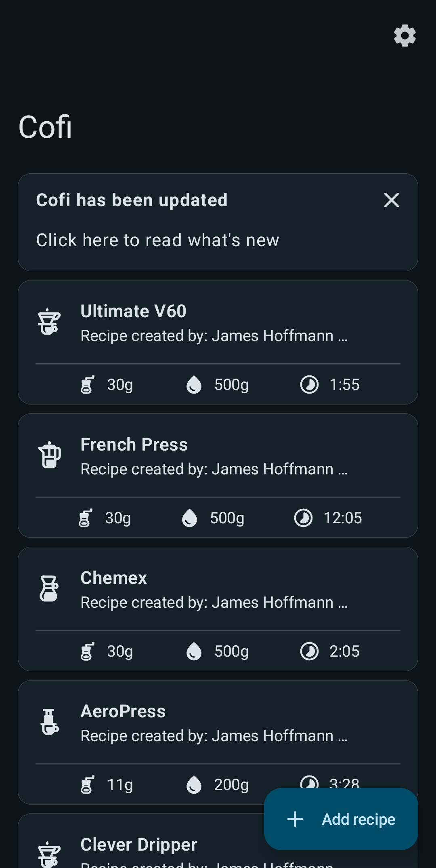Click the Clever Dripper icon

(49, 853)
